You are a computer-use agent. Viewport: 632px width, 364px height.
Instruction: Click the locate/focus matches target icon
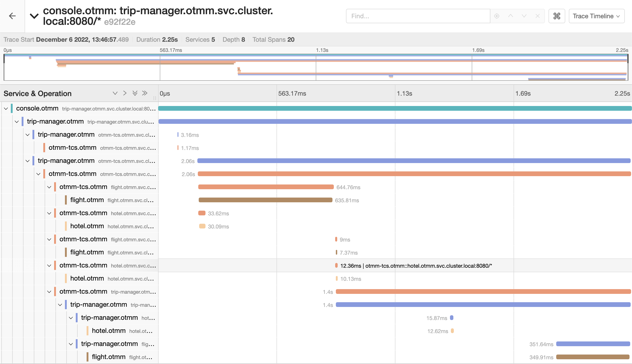point(497,16)
